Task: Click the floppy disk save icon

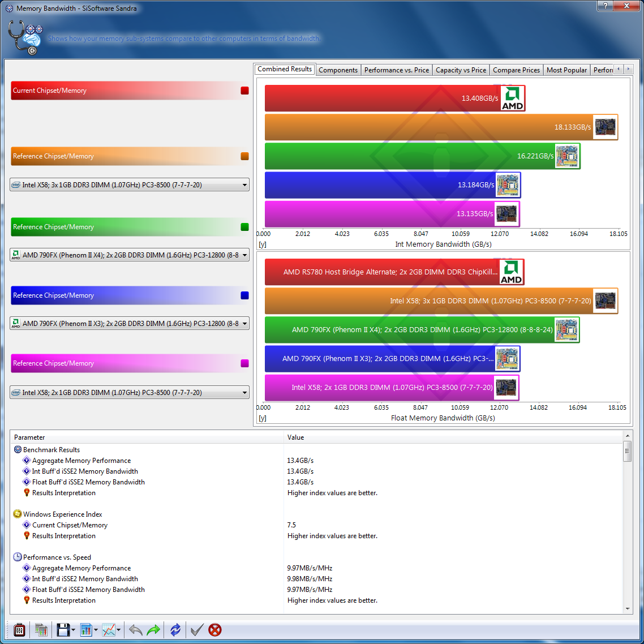Action: 63,630
